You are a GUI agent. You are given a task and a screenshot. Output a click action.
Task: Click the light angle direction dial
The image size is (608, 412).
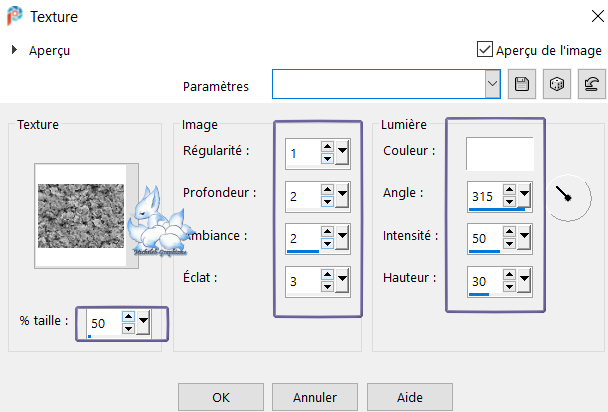568,198
